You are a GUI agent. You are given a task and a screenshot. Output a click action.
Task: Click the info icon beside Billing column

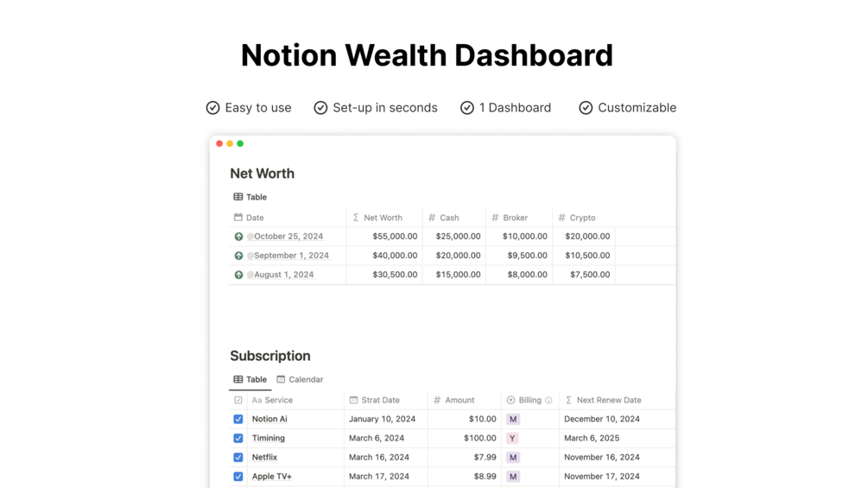[548, 401]
